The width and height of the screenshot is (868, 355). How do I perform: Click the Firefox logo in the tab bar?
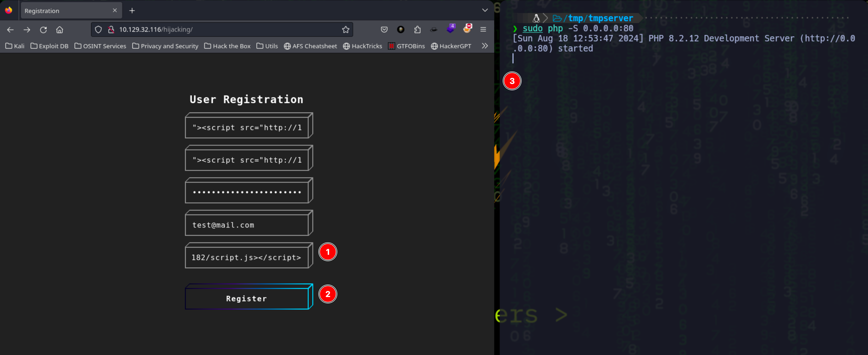[9, 10]
